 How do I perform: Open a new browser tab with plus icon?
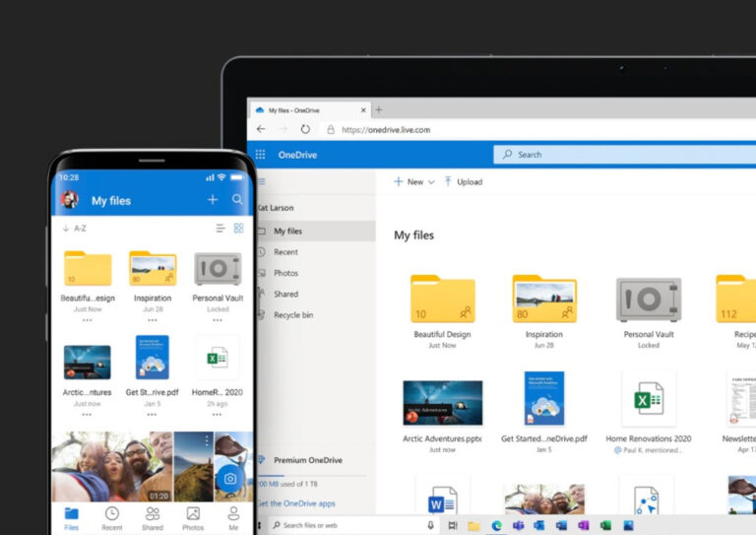click(x=379, y=110)
